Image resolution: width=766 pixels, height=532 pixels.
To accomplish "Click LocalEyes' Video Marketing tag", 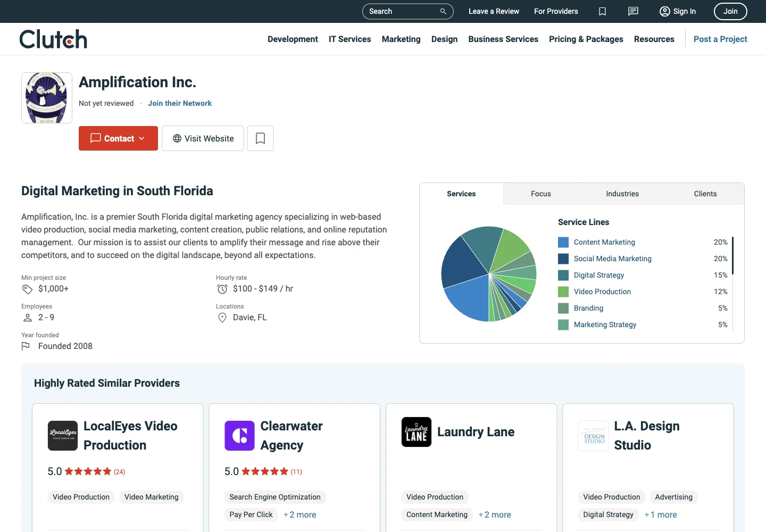I will (x=152, y=497).
